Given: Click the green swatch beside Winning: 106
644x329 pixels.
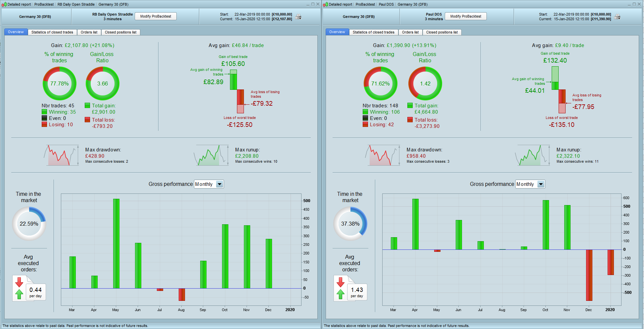Looking at the screenshot, I should [365, 112].
